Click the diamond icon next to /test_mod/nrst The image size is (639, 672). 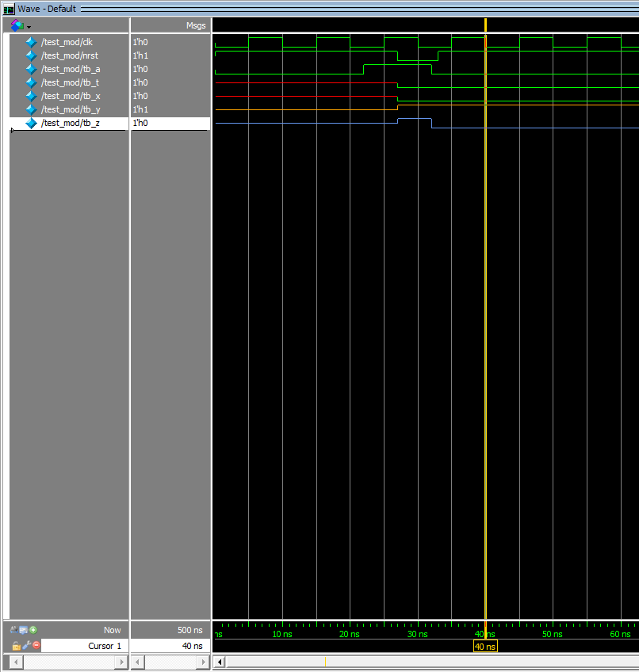click(x=31, y=55)
